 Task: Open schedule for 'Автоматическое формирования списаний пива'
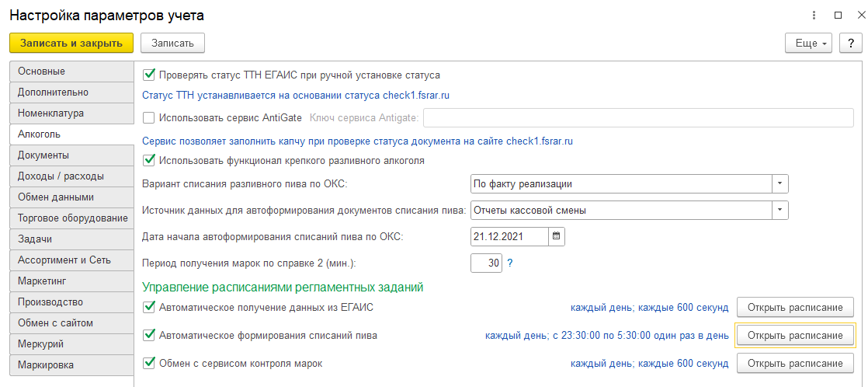(794, 336)
